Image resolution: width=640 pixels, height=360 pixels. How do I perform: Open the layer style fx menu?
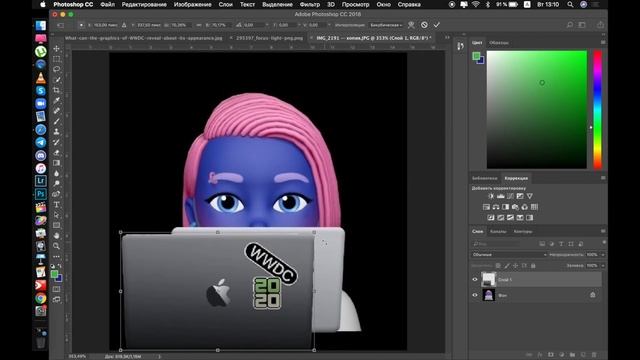[x=540, y=355]
